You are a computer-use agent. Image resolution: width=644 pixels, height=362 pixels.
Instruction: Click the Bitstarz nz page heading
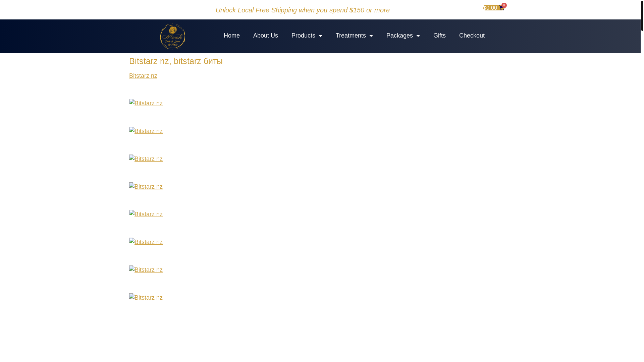176,61
